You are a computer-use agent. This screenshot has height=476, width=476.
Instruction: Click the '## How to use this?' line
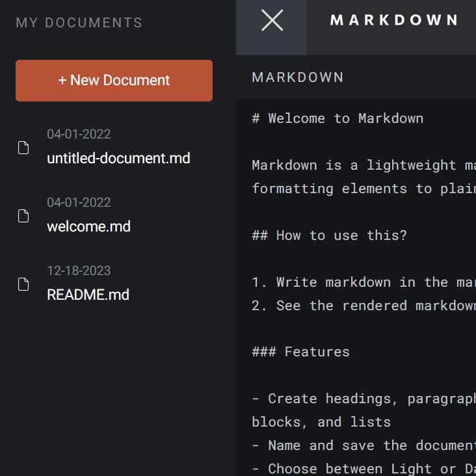click(x=330, y=235)
